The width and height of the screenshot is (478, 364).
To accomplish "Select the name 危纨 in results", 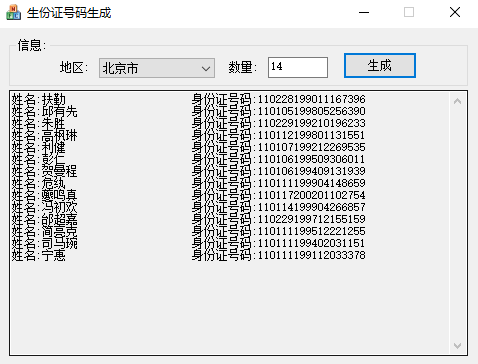I will point(54,183).
